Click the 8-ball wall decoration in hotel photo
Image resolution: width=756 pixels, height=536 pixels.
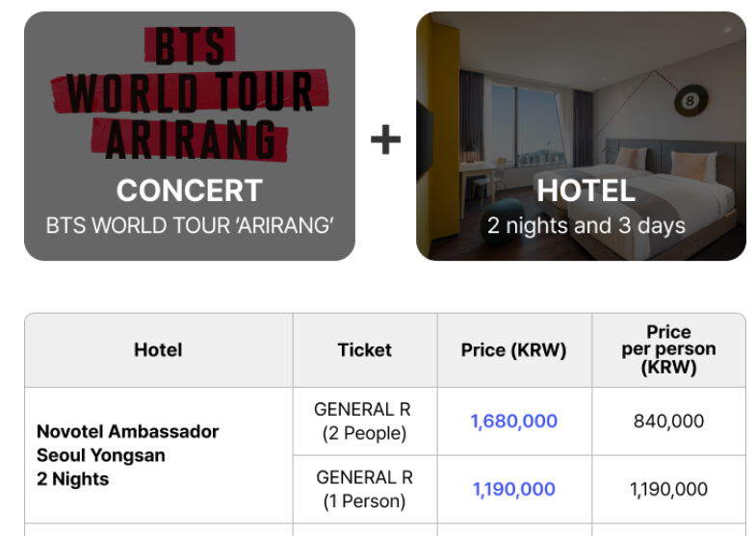coord(690,100)
